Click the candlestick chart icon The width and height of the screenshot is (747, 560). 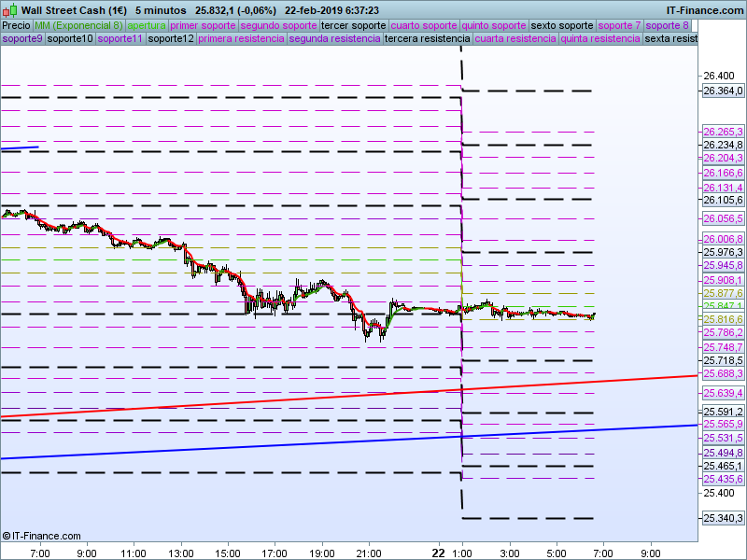tap(9, 10)
